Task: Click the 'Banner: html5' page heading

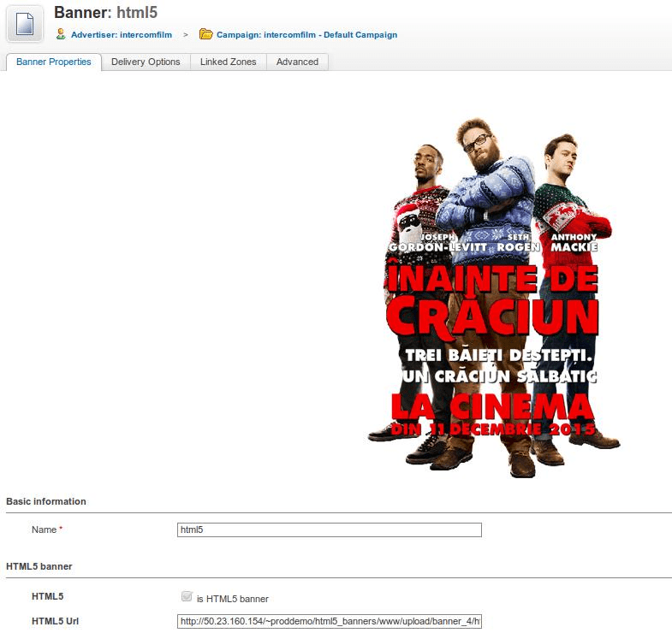Action: click(x=105, y=13)
